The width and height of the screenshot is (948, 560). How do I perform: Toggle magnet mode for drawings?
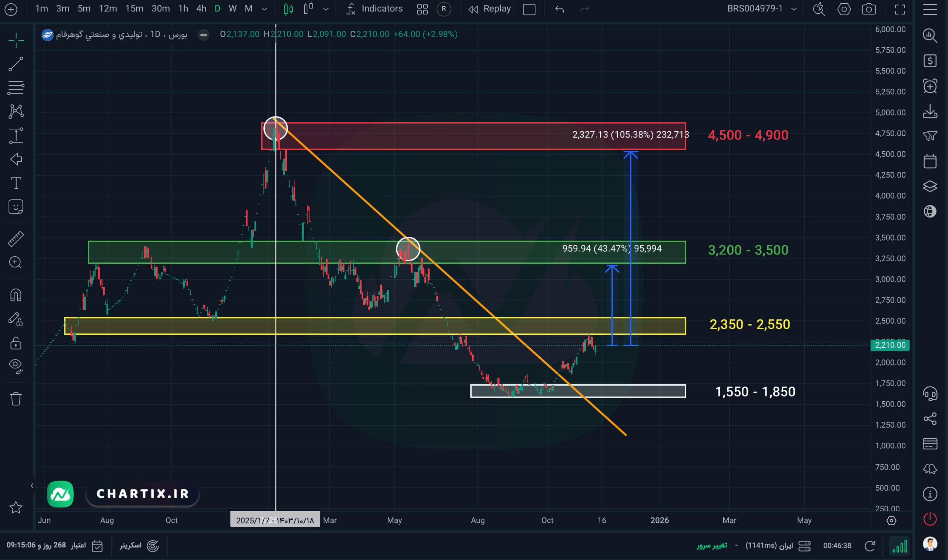(x=16, y=295)
